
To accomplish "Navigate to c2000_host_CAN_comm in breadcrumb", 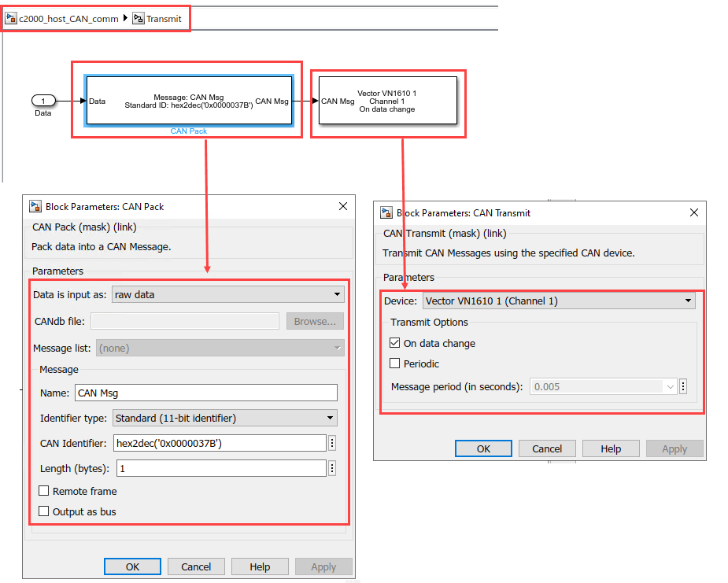I will (68, 17).
